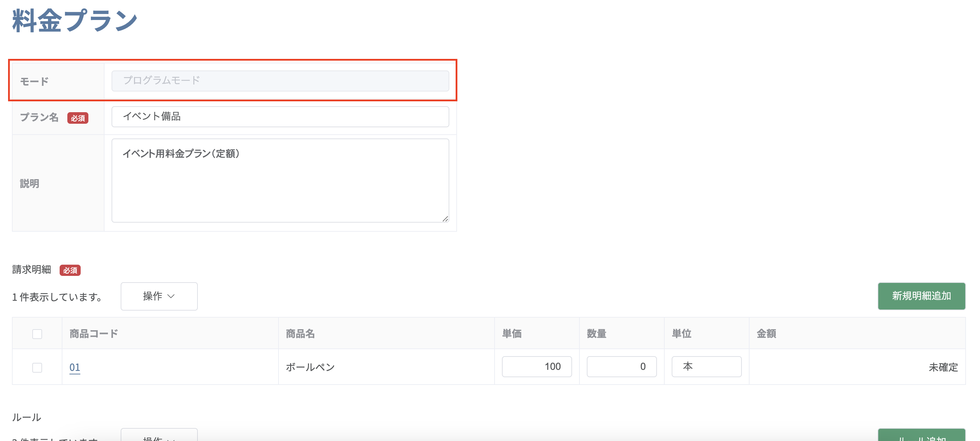Viewport: 980px width, 441px height.
Task: Click the 請求明細 section heading
Action: [x=32, y=270]
